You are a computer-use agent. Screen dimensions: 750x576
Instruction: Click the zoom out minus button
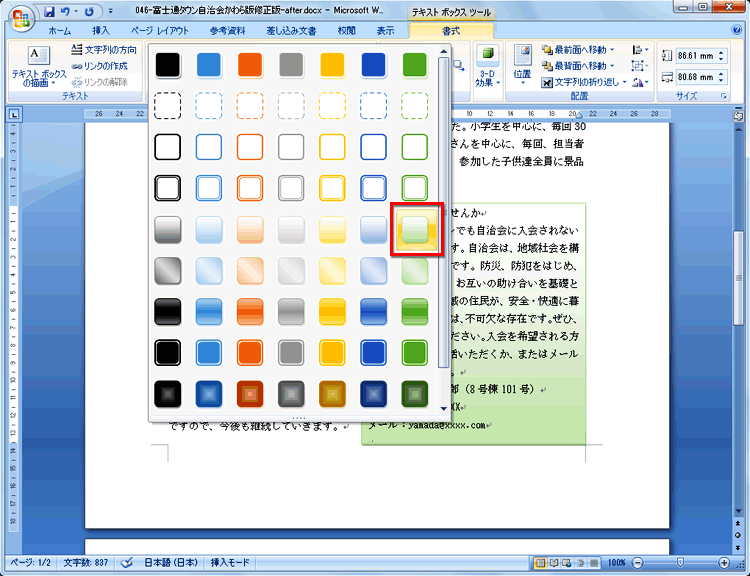637,563
